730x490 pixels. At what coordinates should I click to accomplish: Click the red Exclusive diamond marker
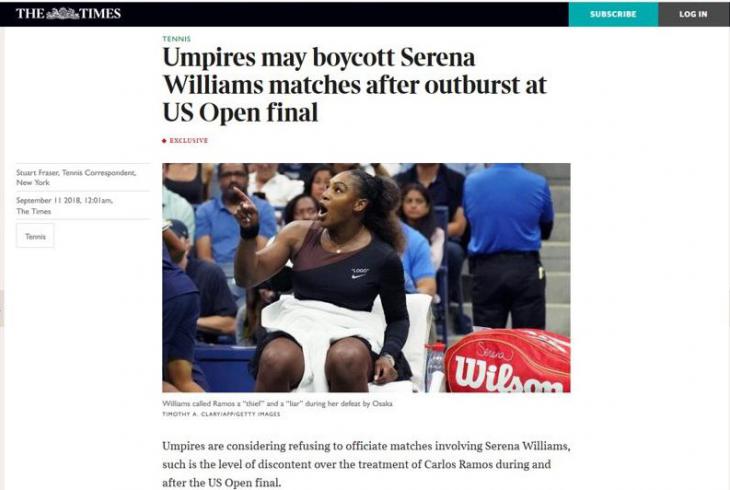tap(164, 141)
